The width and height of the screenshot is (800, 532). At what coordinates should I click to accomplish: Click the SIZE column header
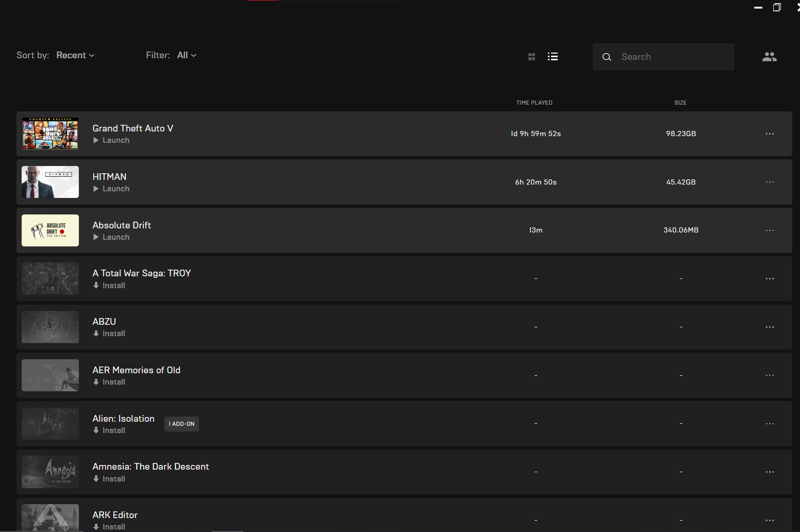tap(680, 103)
